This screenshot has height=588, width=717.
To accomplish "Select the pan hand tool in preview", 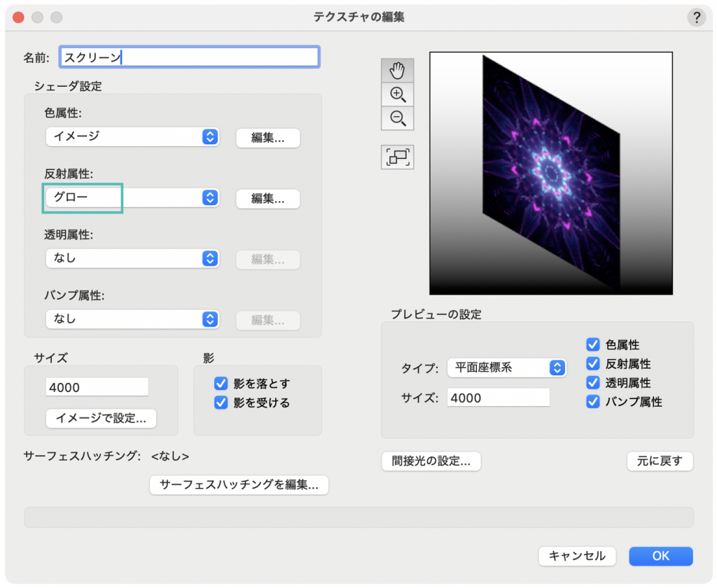I will click(398, 71).
